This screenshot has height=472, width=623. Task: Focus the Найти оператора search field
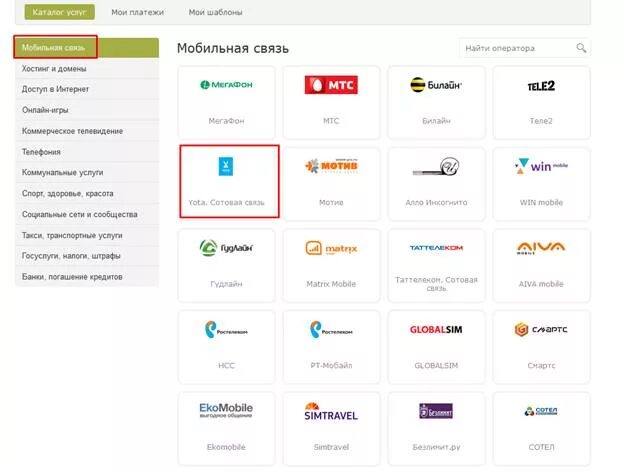524,48
